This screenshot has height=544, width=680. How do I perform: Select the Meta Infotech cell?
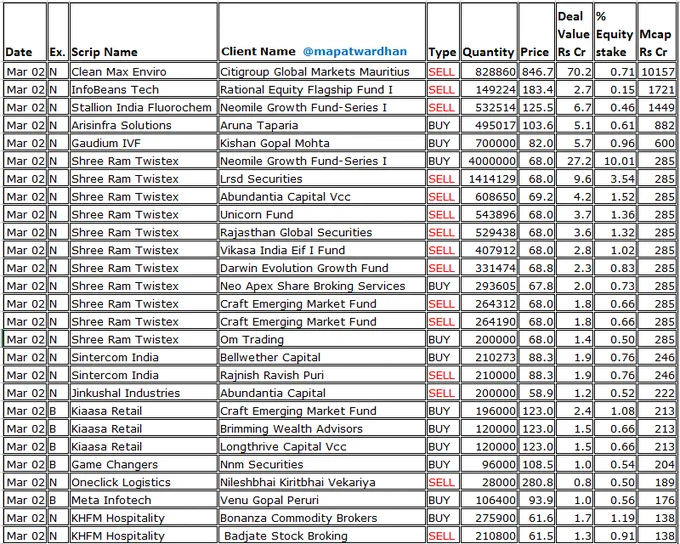[144, 500]
